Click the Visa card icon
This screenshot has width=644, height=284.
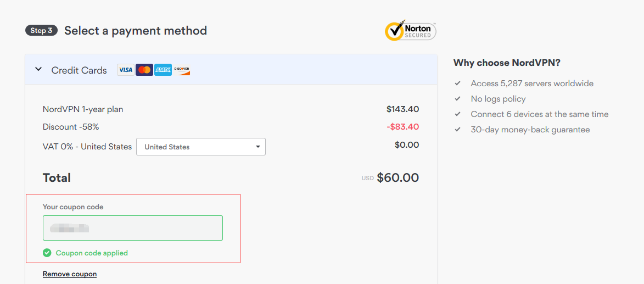point(125,70)
